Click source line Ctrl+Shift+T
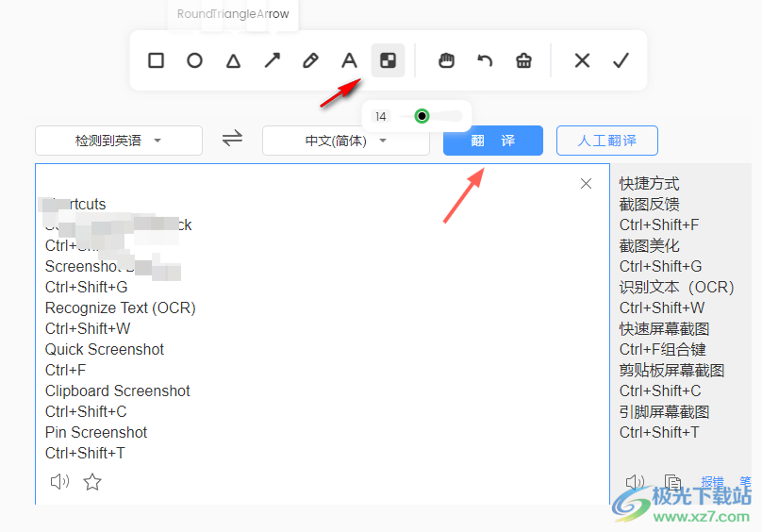Screen dimensions: 762x532 (x=85, y=453)
